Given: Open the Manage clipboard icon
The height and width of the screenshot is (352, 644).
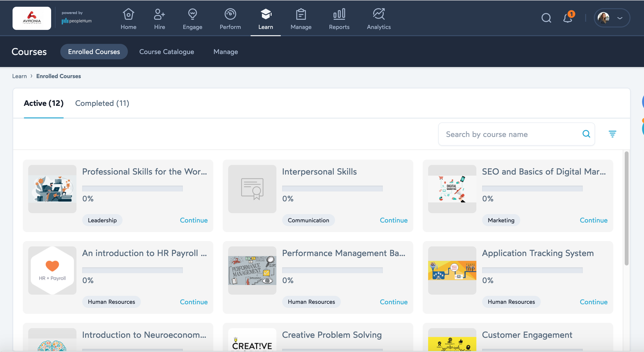Looking at the screenshot, I should (x=301, y=14).
